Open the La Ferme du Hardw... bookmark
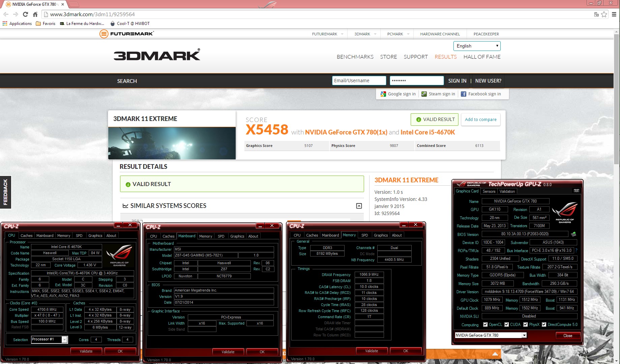This screenshot has width=620, height=364. 82,24
